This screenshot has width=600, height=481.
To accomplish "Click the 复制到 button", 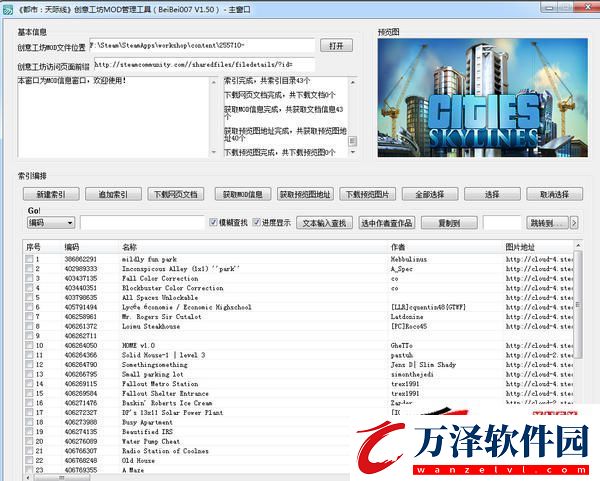I will pyautogui.click(x=449, y=223).
